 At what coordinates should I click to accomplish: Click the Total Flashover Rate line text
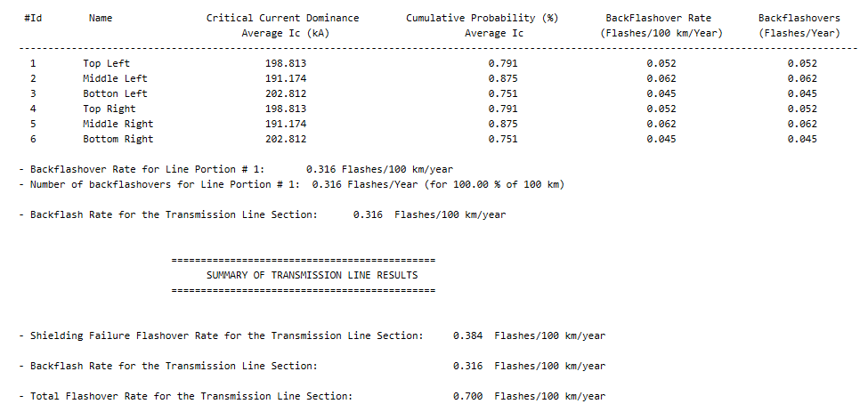[191, 396]
